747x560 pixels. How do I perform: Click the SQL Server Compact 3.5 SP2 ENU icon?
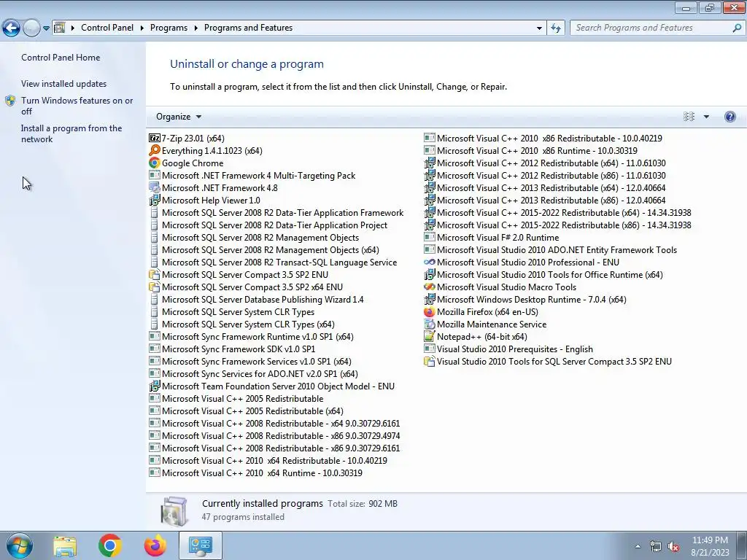pos(155,275)
